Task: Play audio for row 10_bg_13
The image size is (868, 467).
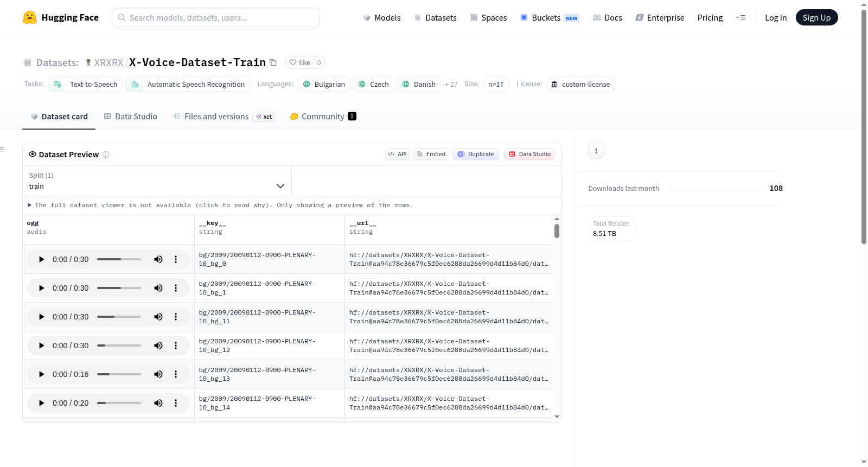Action: 41,374
